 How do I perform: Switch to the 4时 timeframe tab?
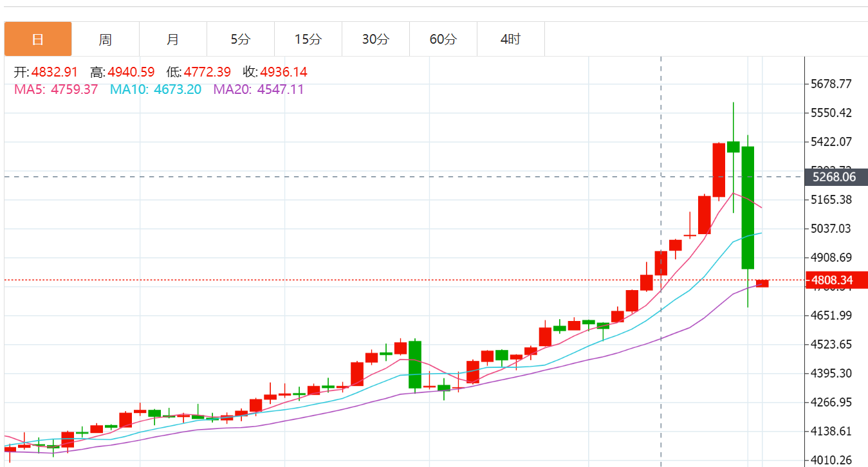click(511, 39)
